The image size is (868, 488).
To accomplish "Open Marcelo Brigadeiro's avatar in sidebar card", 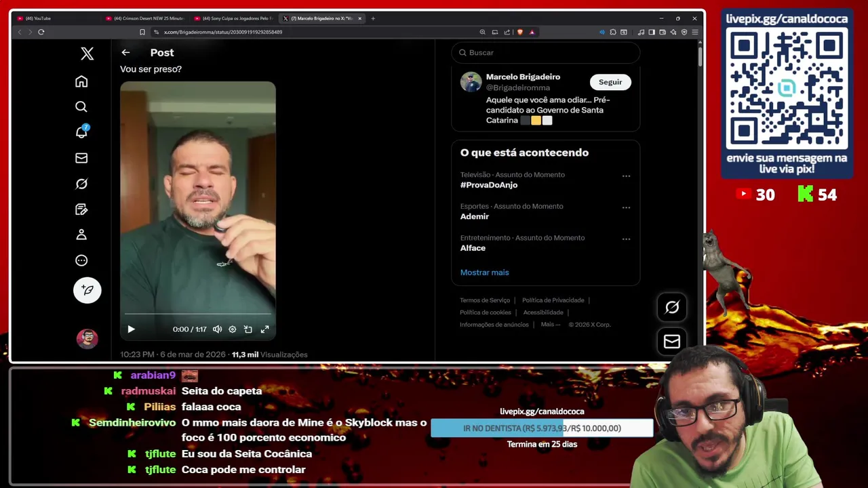I will coord(471,82).
